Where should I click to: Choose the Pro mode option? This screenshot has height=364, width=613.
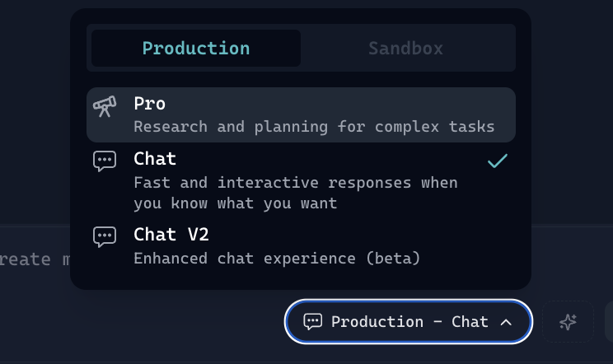301,115
